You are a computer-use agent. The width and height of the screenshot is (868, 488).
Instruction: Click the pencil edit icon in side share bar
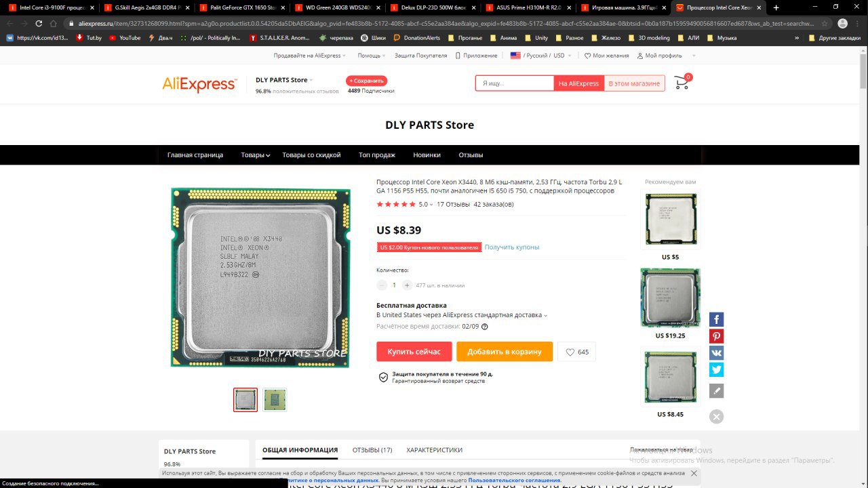pyautogui.click(x=717, y=390)
